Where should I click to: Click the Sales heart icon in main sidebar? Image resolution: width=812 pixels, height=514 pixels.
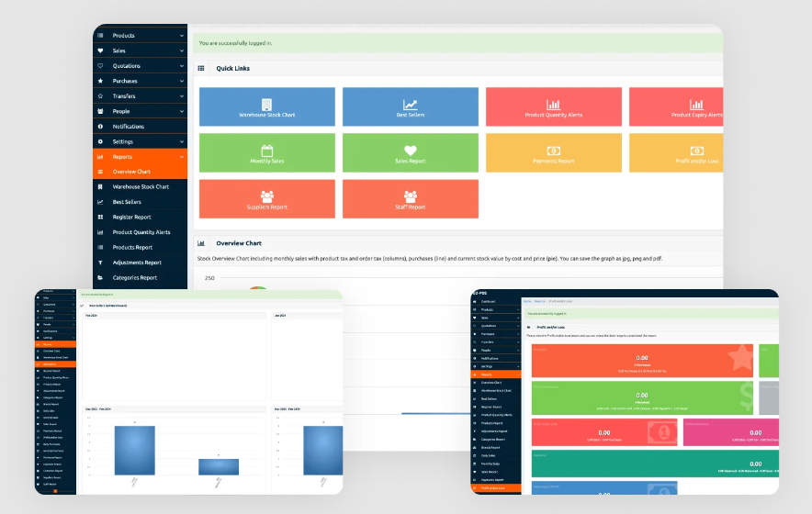(100, 50)
